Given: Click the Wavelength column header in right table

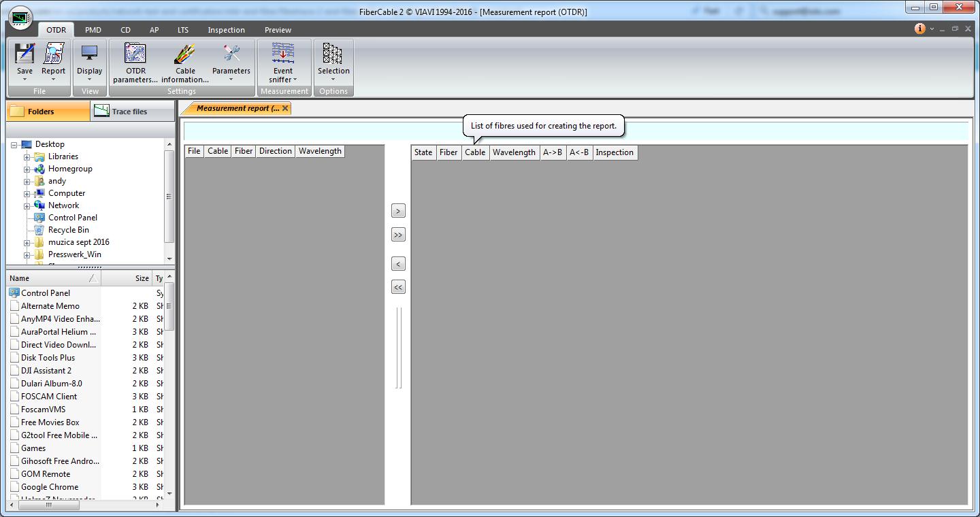Looking at the screenshot, I should pyautogui.click(x=514, y=152).
